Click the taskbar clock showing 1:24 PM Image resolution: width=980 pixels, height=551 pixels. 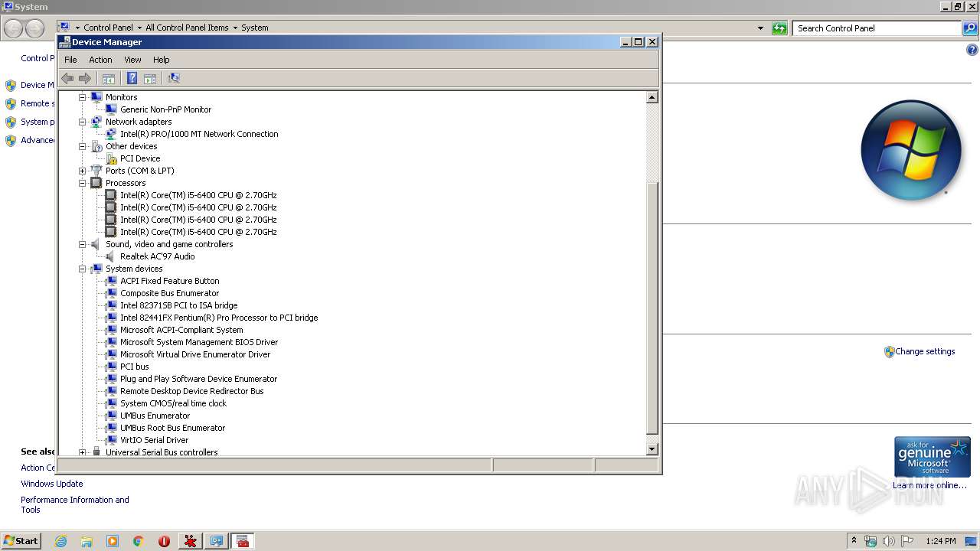coord(940,541)
